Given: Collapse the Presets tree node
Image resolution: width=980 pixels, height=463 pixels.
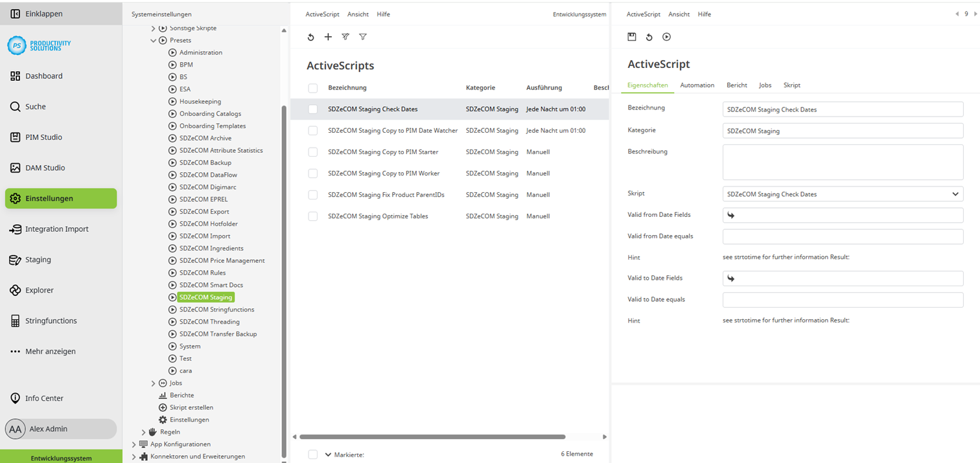Looking at the screenshot, I should click(x=154, y=40).
